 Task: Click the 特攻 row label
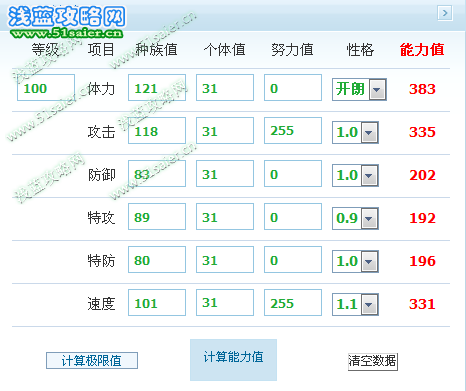(101, 218)
